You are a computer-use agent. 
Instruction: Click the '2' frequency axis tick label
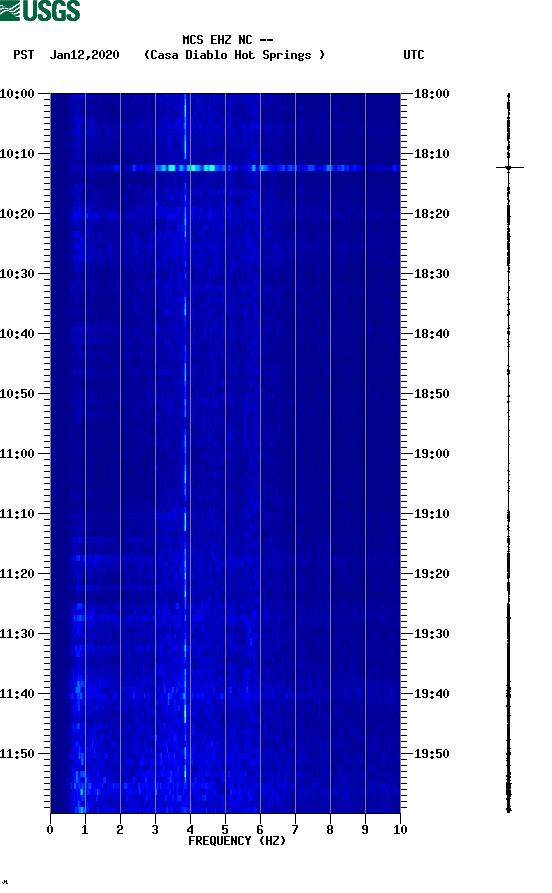pos(120,830)
